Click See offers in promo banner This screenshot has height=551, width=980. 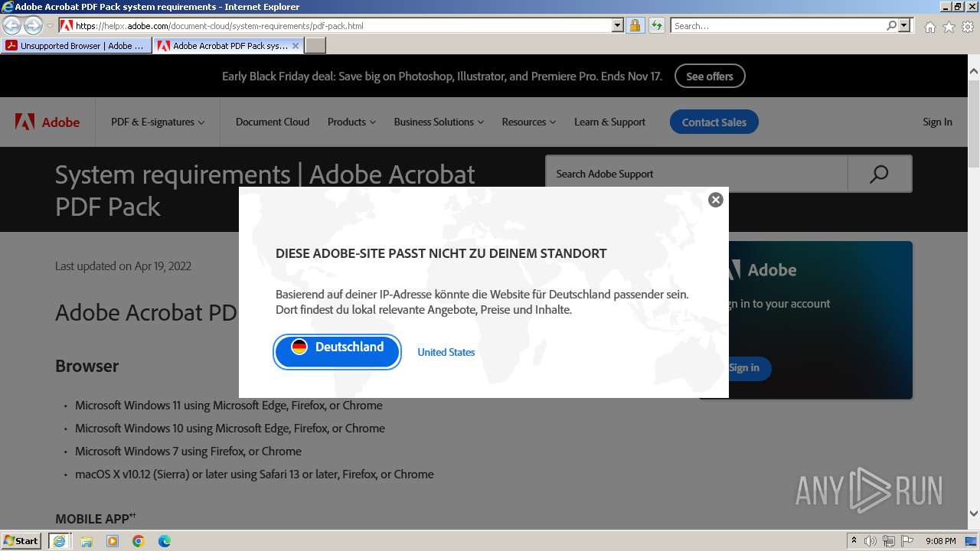click(710, 76)
